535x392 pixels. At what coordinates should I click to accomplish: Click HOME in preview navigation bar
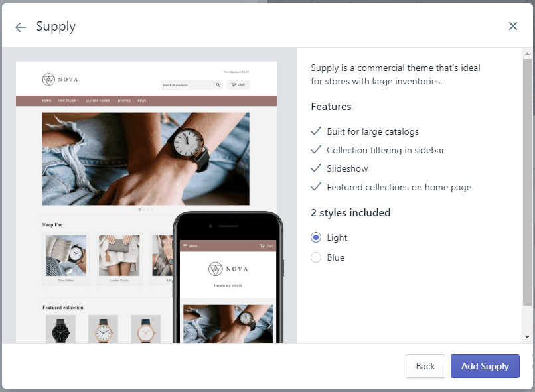point(46,101)
